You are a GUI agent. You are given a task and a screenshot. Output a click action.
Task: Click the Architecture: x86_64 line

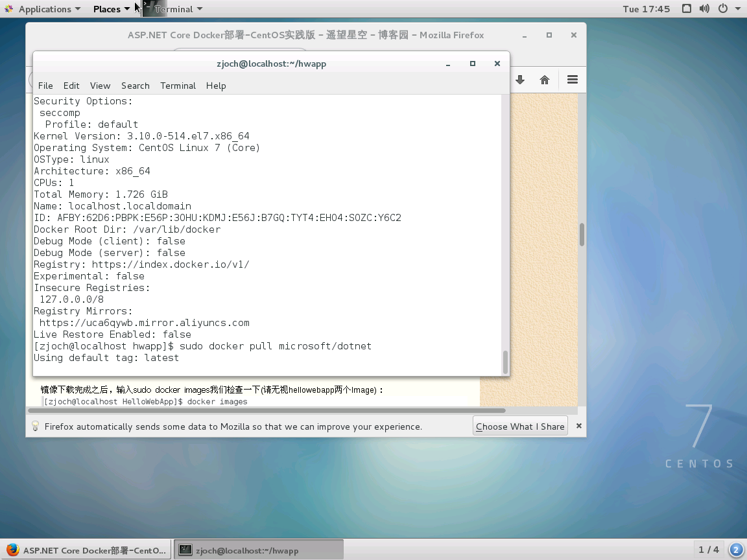[x=92, y=171]
